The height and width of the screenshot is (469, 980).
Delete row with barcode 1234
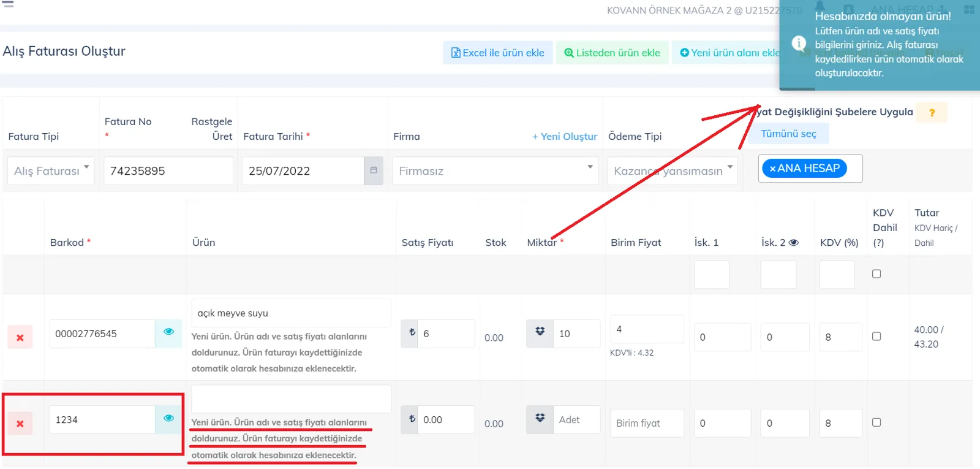tap(20, 424)
